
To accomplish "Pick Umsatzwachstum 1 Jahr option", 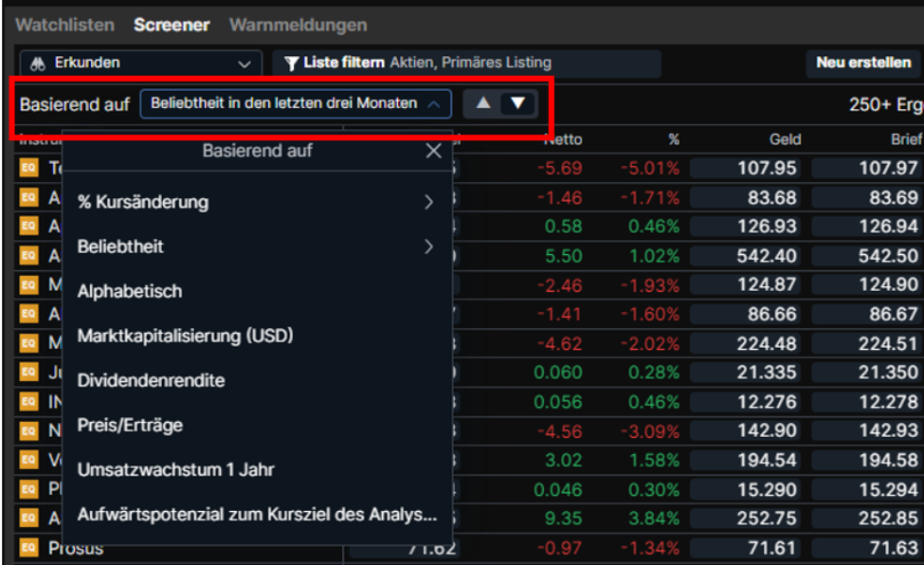I will 175,469.
